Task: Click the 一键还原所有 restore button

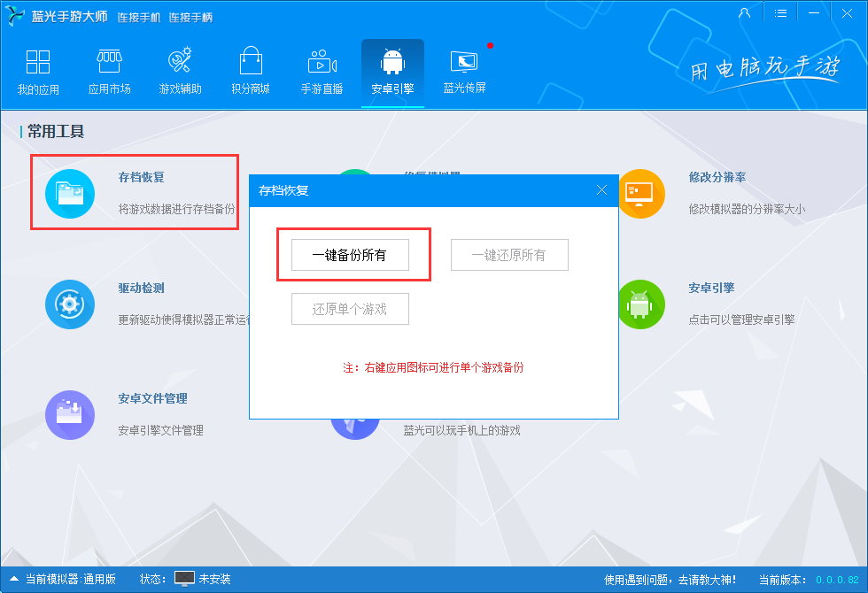Action: (509, 254)
